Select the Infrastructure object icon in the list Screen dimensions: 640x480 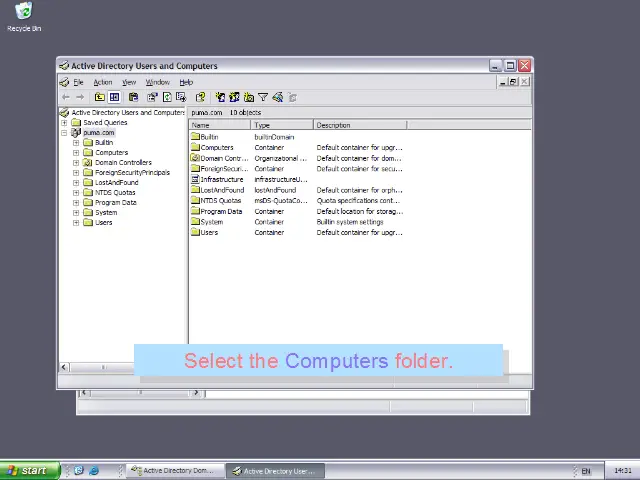[x=195, y=179]
